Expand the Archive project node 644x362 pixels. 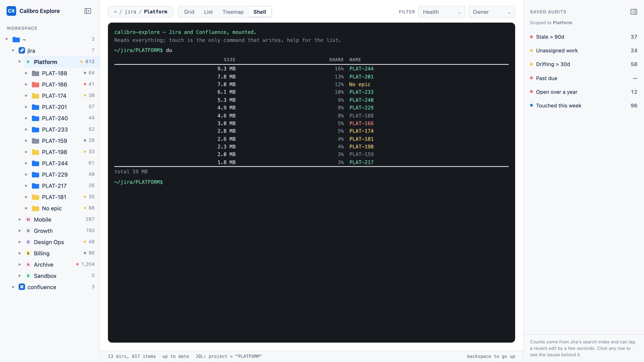(x=20, y=265)
